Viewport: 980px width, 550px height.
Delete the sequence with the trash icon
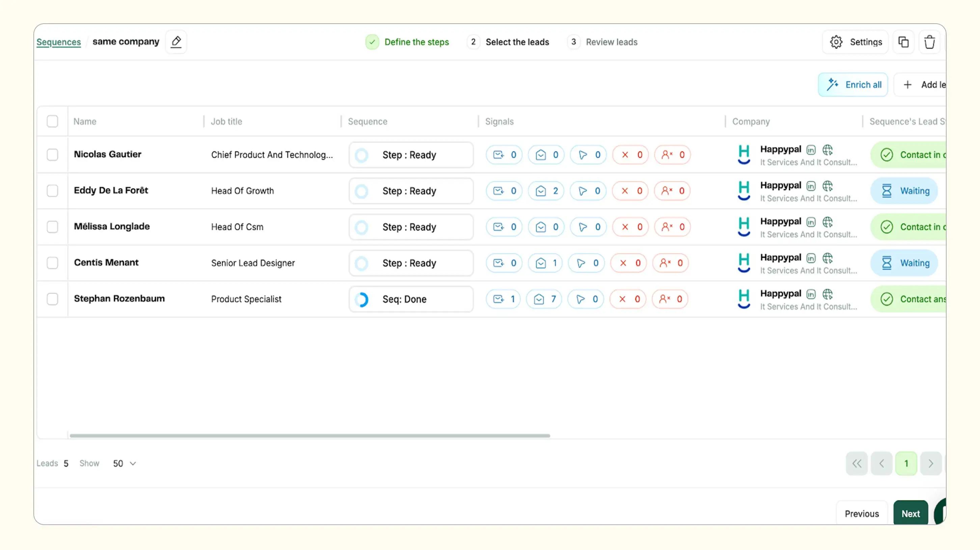click(929, 42)
